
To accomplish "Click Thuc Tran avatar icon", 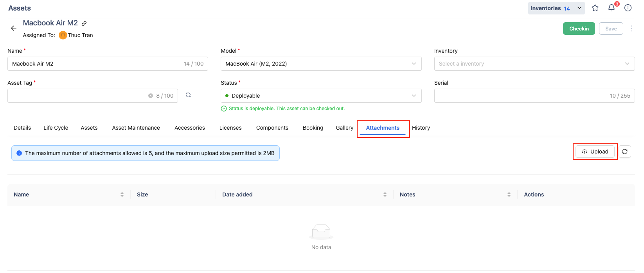I will coord(63,35).
